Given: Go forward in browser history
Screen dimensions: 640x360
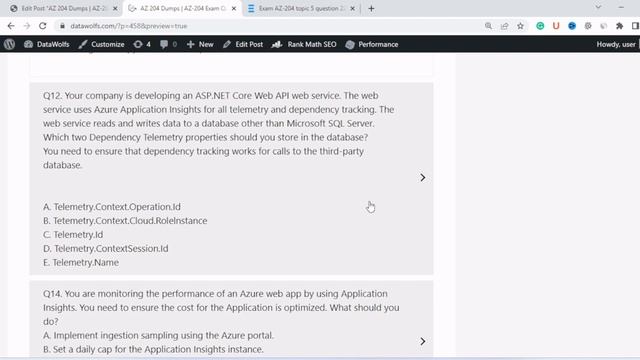Looking at the screenshot, I should (27, 26).
